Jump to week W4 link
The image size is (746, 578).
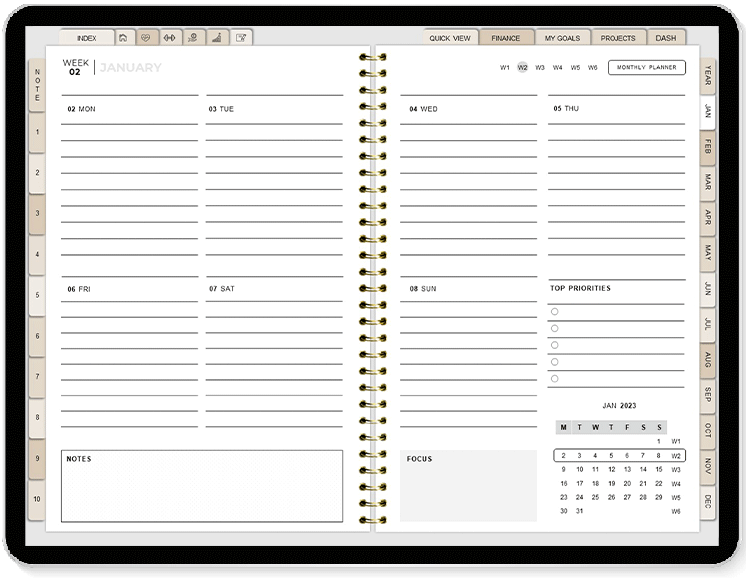[x=557, y=68]
